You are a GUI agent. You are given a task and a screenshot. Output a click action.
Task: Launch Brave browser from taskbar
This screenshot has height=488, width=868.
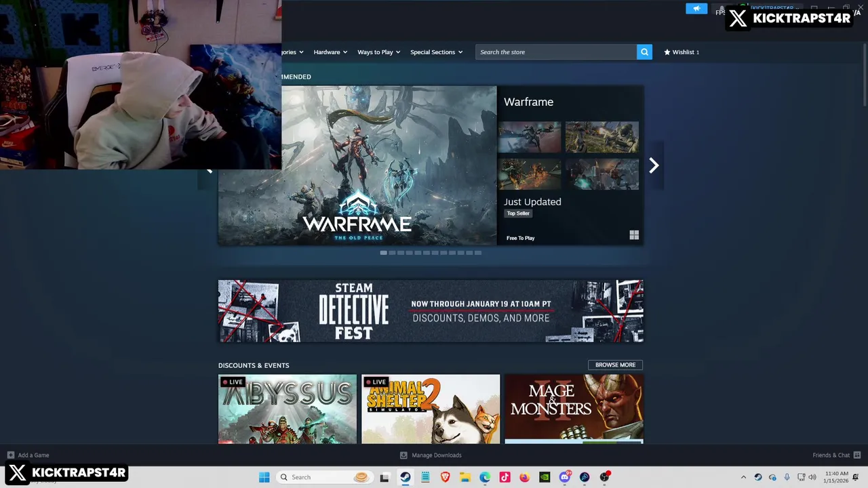pyautogui.click(x=445, y=477)
